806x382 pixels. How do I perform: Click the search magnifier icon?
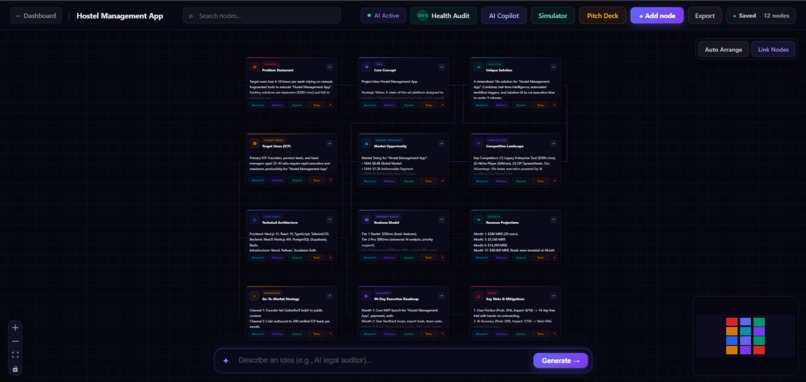pos(191,16)
